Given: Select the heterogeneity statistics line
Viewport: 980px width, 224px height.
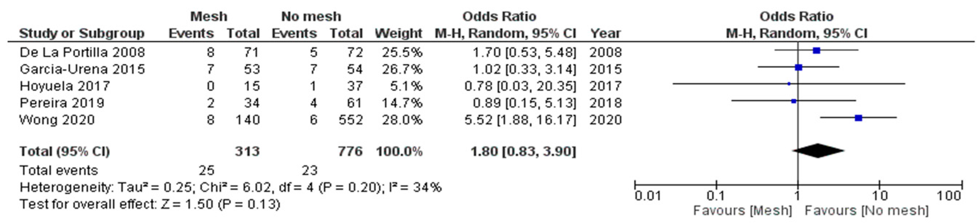Looking at the screenshot, I should (x=231, y=187).
